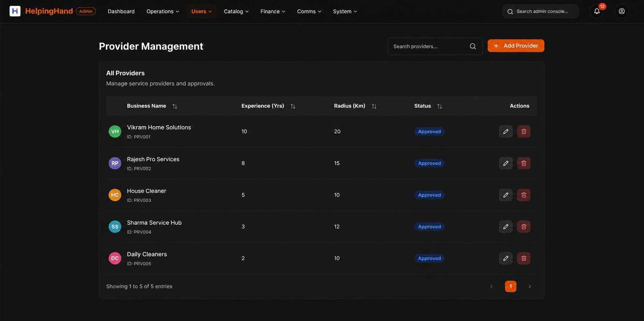Open the user profile icon

(x=622, y=11)
